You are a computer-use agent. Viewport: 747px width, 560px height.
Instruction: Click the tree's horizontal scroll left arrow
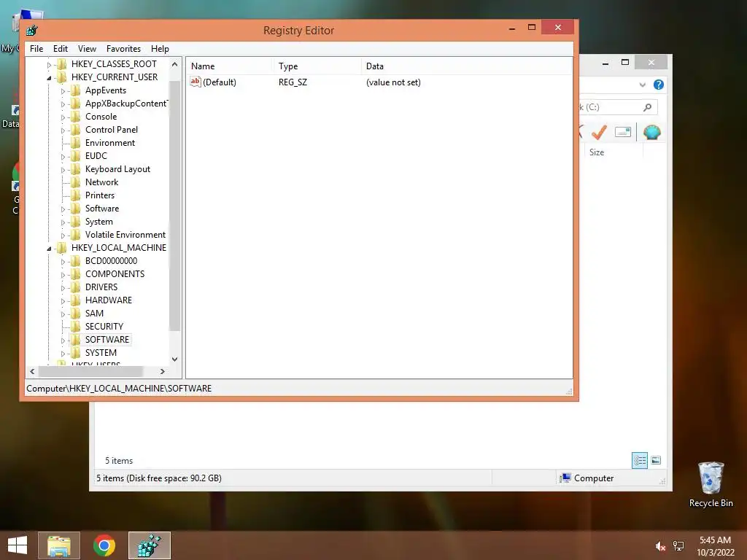coord(32,371)
